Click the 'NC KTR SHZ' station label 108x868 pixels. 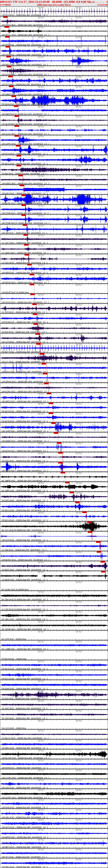click(8, 639)
